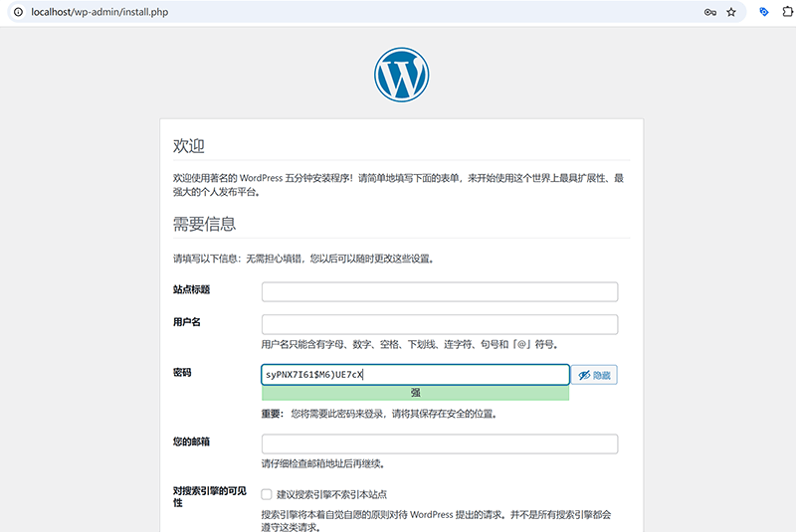Viewport: 796px width, 532px height.
Task: Click the 请仔细检查邮箱地址后再继续 hint
Action: pos(323,463)
